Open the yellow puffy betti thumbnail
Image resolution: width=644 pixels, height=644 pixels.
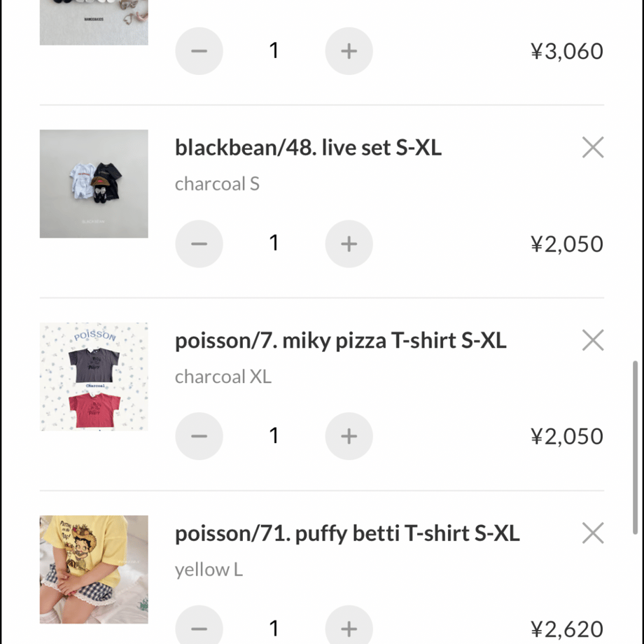pos(94,569)
